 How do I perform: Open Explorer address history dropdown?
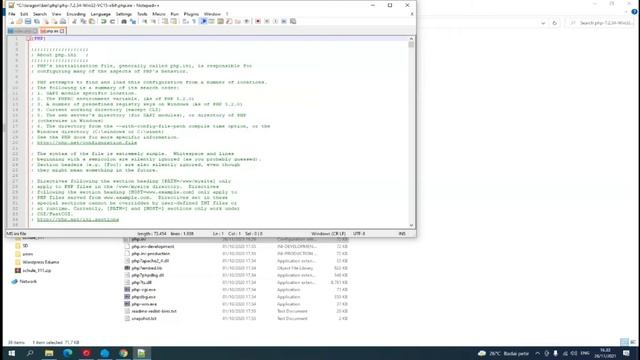pyautogui.click(x=543, y=23)
